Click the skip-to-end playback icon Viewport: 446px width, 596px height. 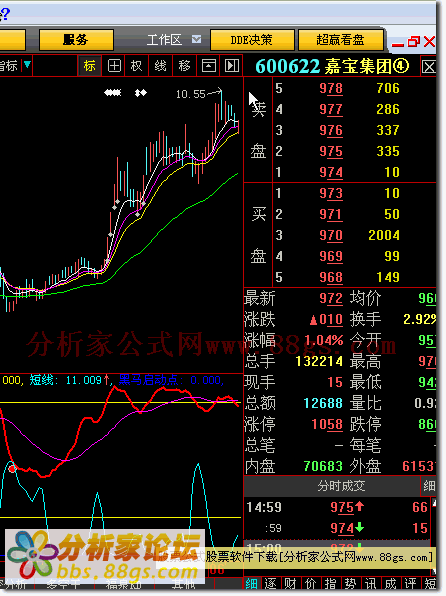(x=232, y=66)
